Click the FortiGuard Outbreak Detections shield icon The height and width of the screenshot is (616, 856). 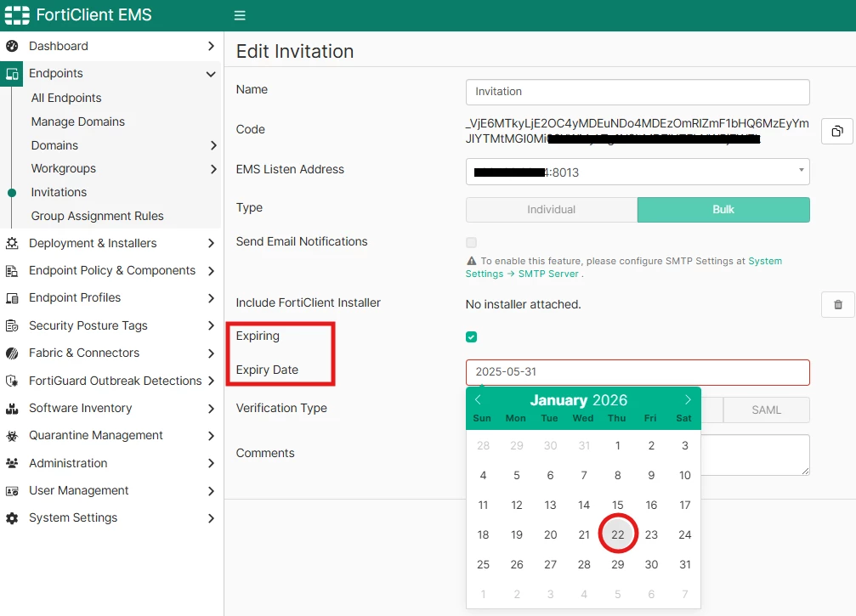pos(11,381)
